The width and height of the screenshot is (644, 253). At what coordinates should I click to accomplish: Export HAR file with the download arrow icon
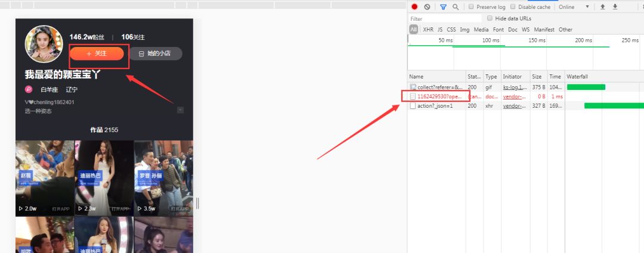[615, 7]
